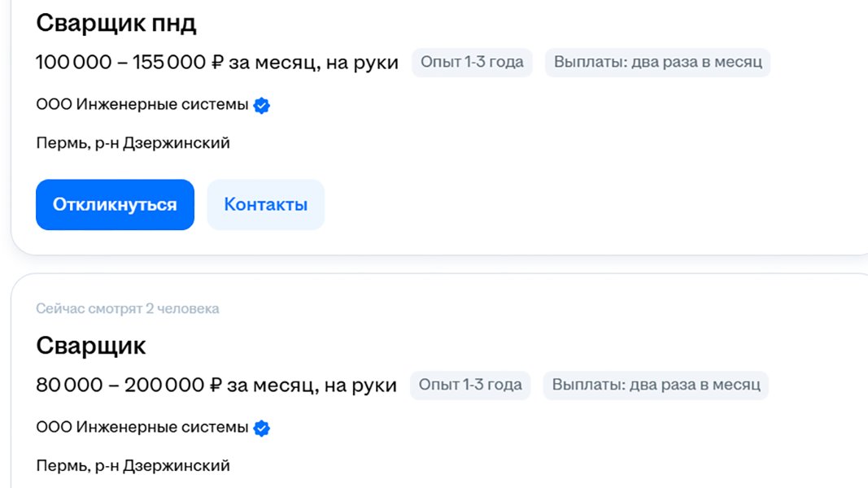Click the verified badge in Сварщик пнд card
The image size is (868, 488).
[x=262, y=105]
